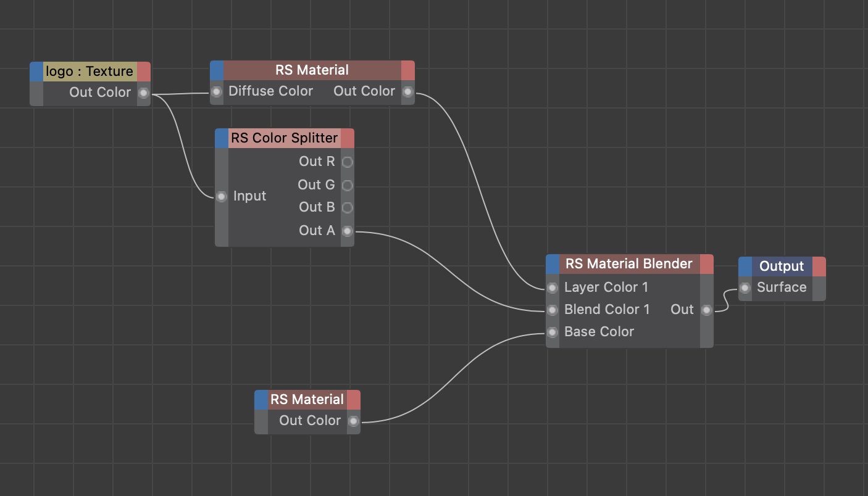Click the Input port on RS Color Splitter
Image resolution: width=868 pixels, height=496 pixels.
222,197
